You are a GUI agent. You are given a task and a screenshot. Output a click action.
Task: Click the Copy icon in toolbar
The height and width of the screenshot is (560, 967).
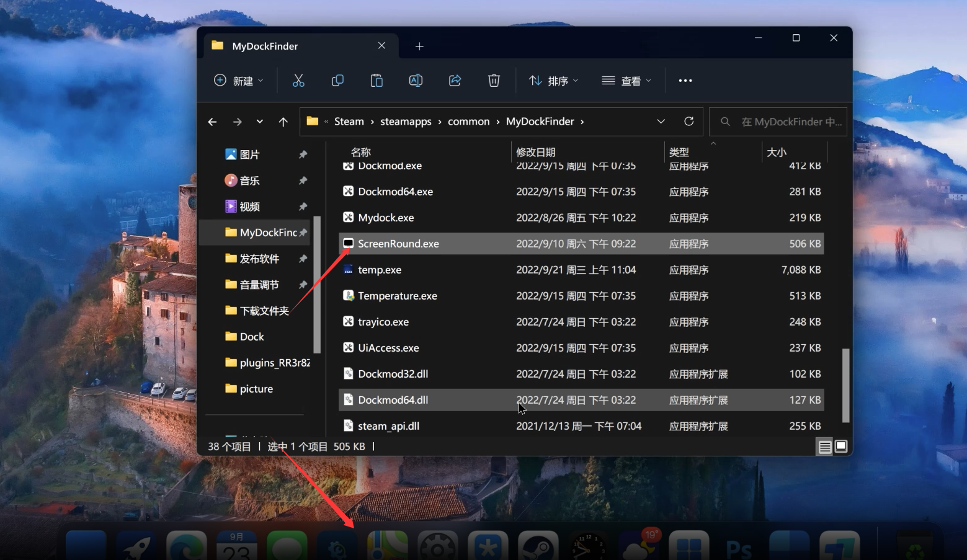pyautogui.click(x=337, y=81)
